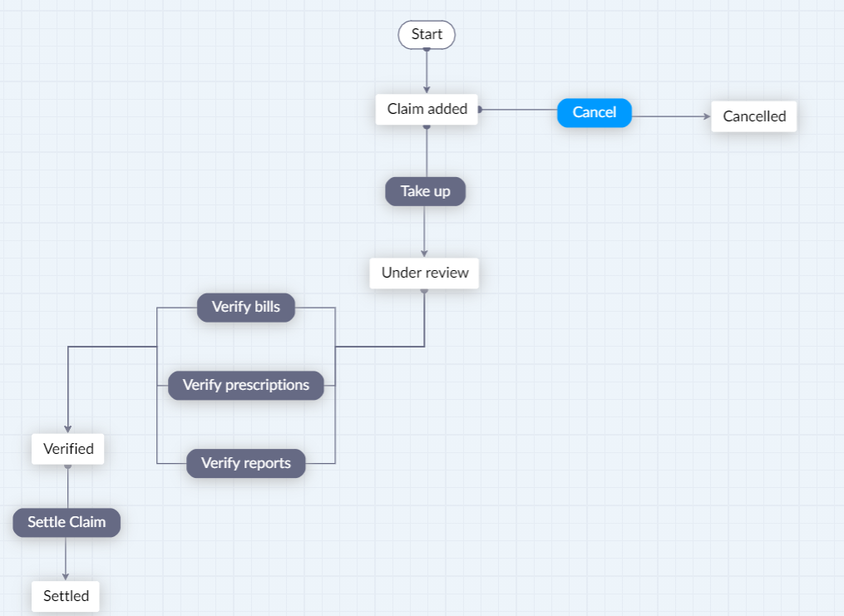Click the connector dot below Start
Image resolution: width=844 pixels, height=616 pixels.
click(x=427, y=50)
